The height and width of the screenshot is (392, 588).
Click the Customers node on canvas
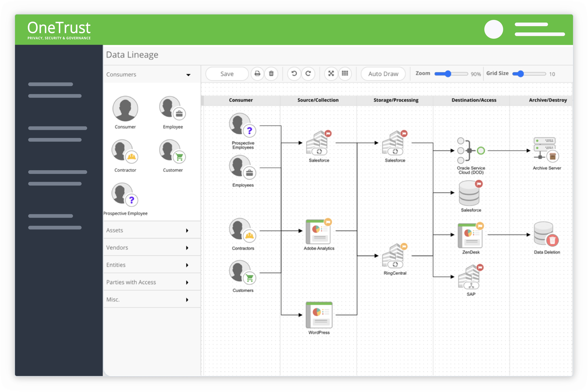point(243,273)
